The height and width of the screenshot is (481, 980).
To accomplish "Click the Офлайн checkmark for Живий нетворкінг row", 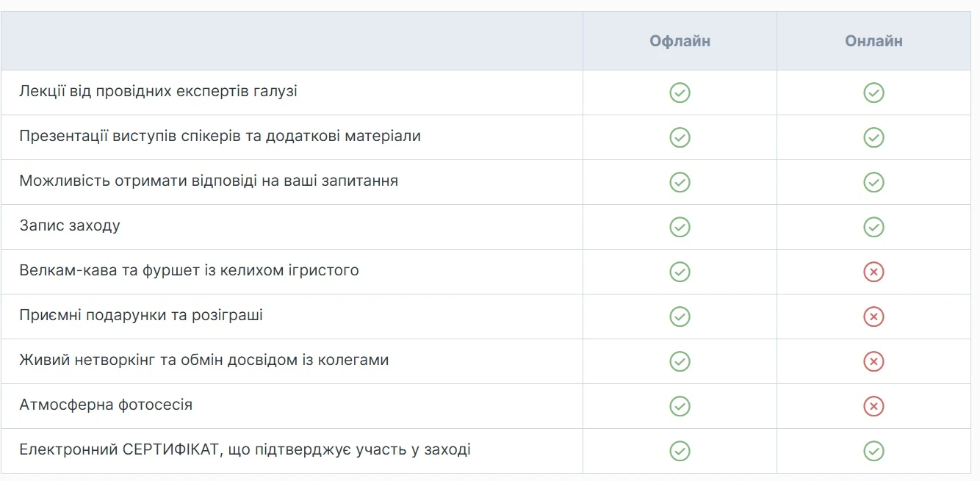I will (680, 361).
